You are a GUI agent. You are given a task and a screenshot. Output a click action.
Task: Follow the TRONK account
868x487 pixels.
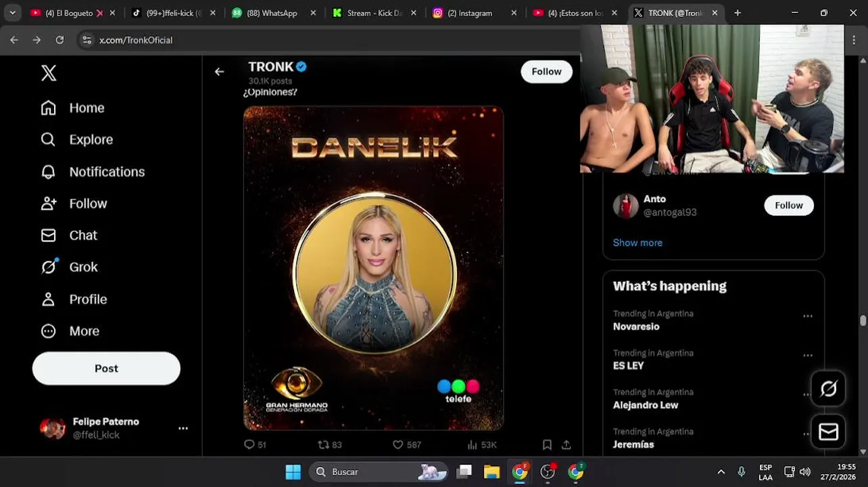(546, 72)
